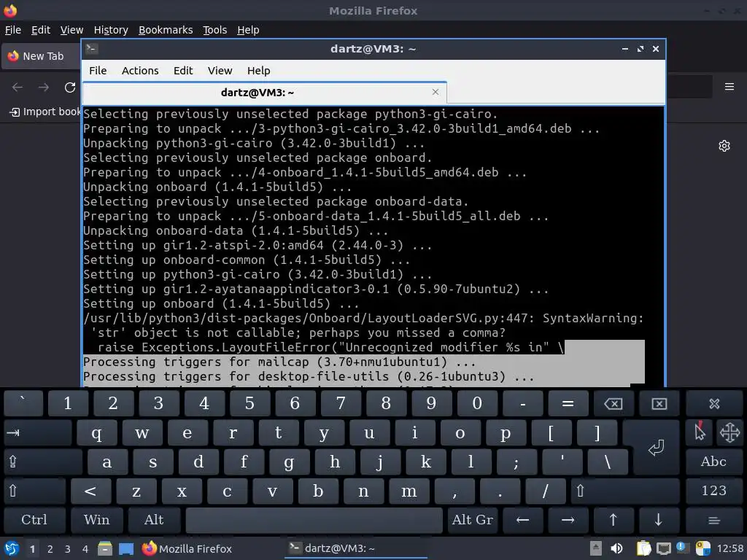This screenshot has width=747, height=560.
Task: Open the Onboard settings menu key
Action: tap(713, 520)
